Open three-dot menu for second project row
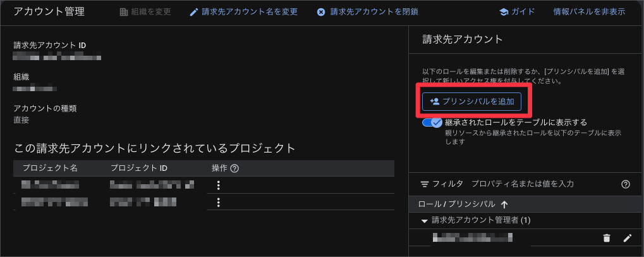 pyautogui.click(x=219, y=203)
